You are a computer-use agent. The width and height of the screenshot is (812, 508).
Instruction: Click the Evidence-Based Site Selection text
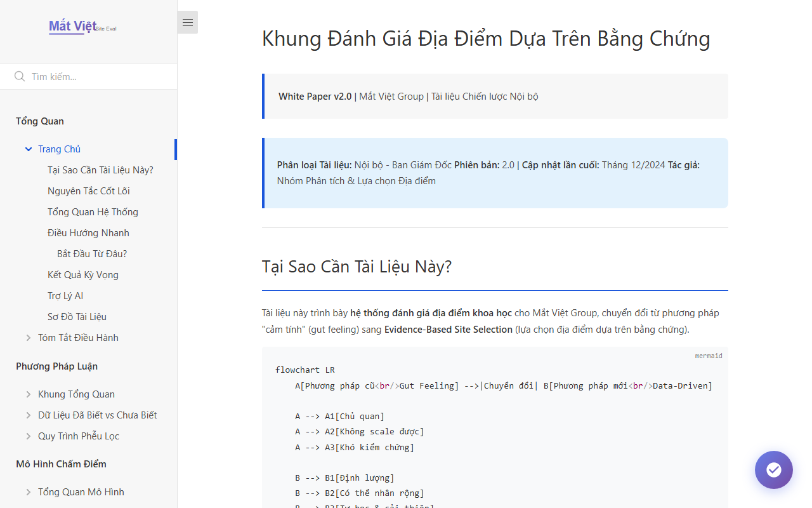coord(449,330)
